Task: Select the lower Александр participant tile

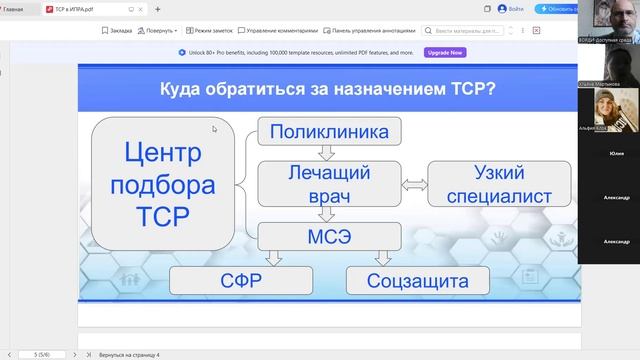Action: coord(609,242)
